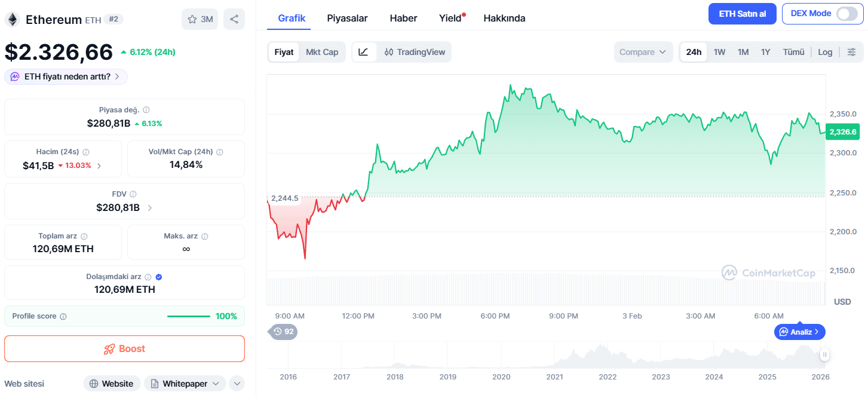Open the Hakkında tab

pos(504,18)
